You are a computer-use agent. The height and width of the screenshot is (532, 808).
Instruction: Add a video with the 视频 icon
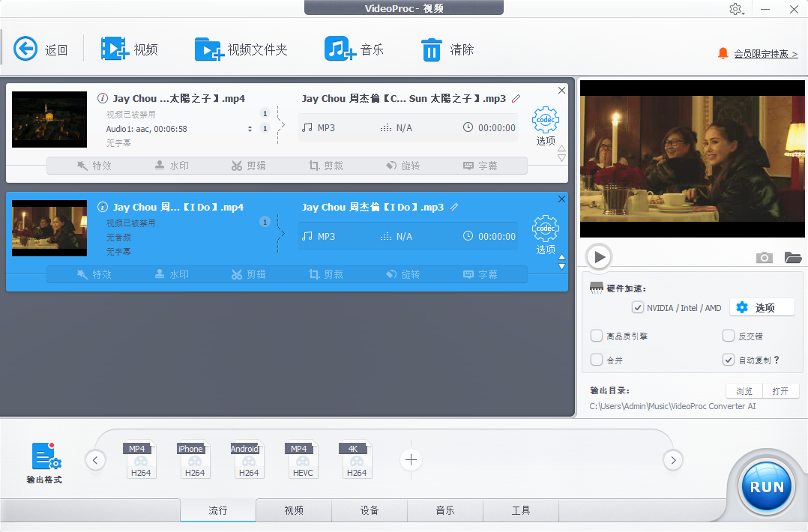[x=115, y=49]
